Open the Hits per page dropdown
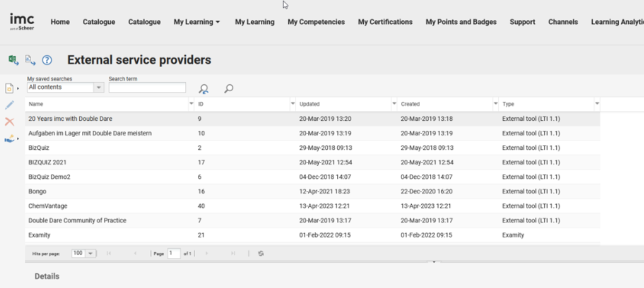This screenshot has height=288, width=644. pos(90,254)
